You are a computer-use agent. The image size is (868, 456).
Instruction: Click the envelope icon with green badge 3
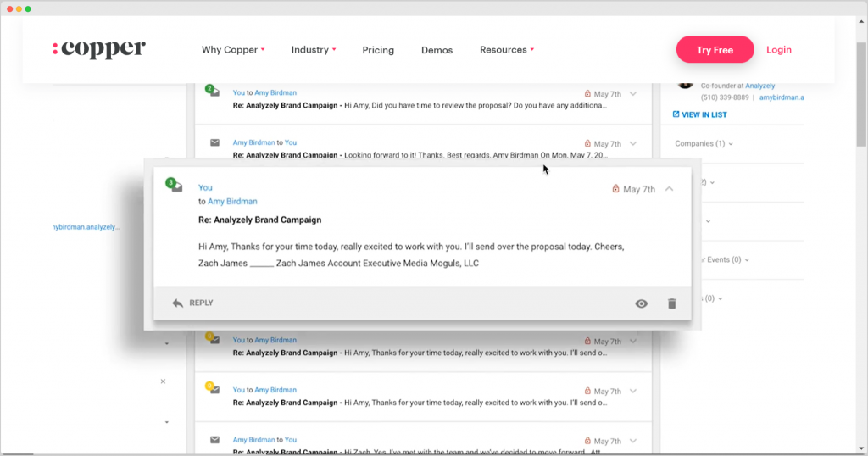175,185
